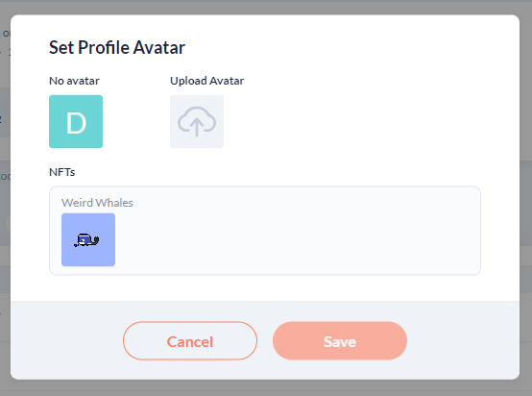Click the dimmed background above the dialog
This screenshot has height=396, width=532.
[266, 7]
